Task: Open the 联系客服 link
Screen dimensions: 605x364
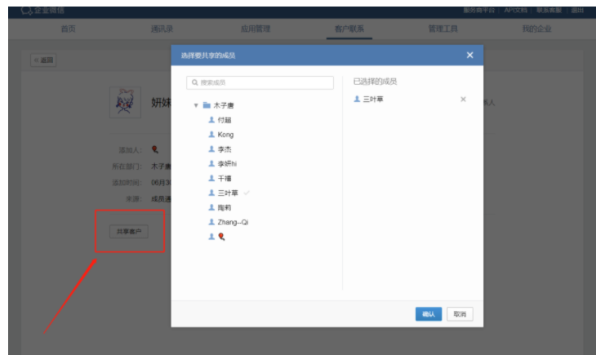Action: [x=549, y=11]
